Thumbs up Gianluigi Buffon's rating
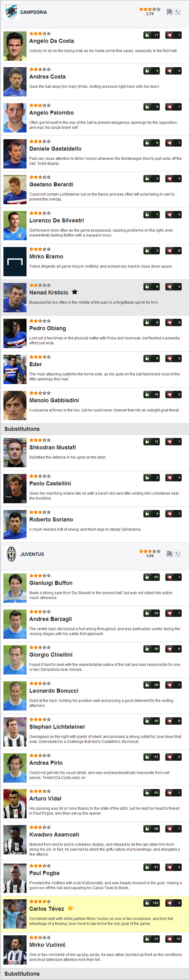Image resolution: width=190 pixels, height=980 pixels. pos(151,577)
